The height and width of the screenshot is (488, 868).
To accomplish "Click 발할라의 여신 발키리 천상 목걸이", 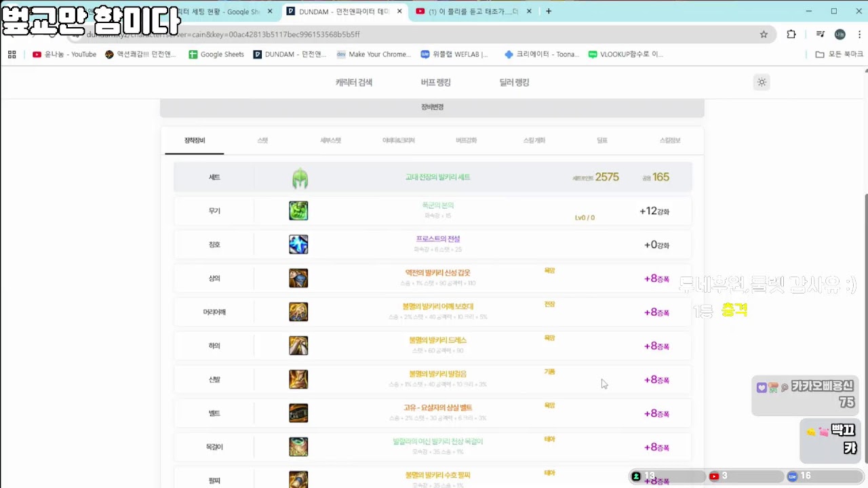I will point(438,442).
